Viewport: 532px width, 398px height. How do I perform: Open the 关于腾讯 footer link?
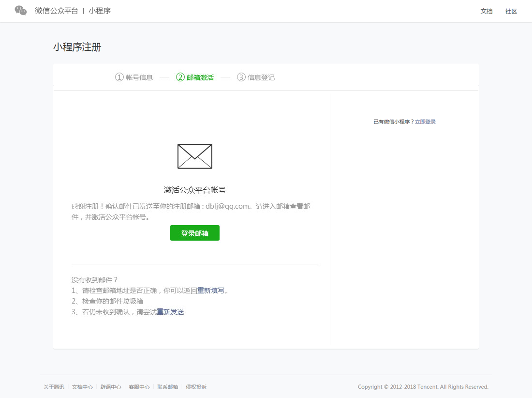(x=54, y=387)
